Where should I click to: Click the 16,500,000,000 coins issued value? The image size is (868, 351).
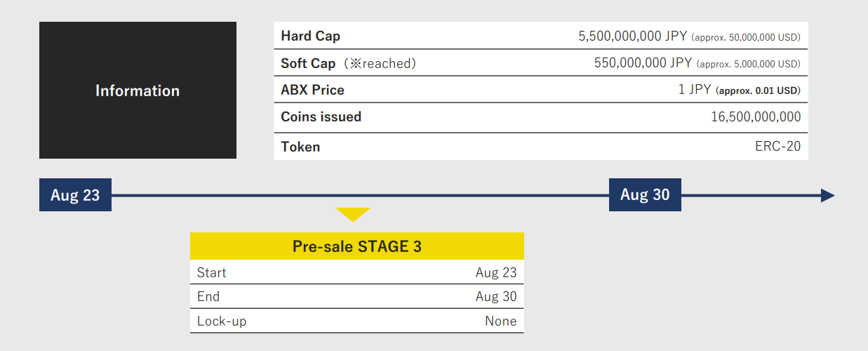[x=755, y=117]
